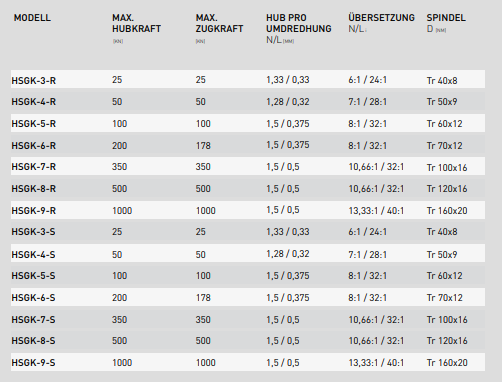Image resolution: width=502 pixels, height=382 pixels.
Task: Click the MODELL column header
Action: click(x=32, y=18)
